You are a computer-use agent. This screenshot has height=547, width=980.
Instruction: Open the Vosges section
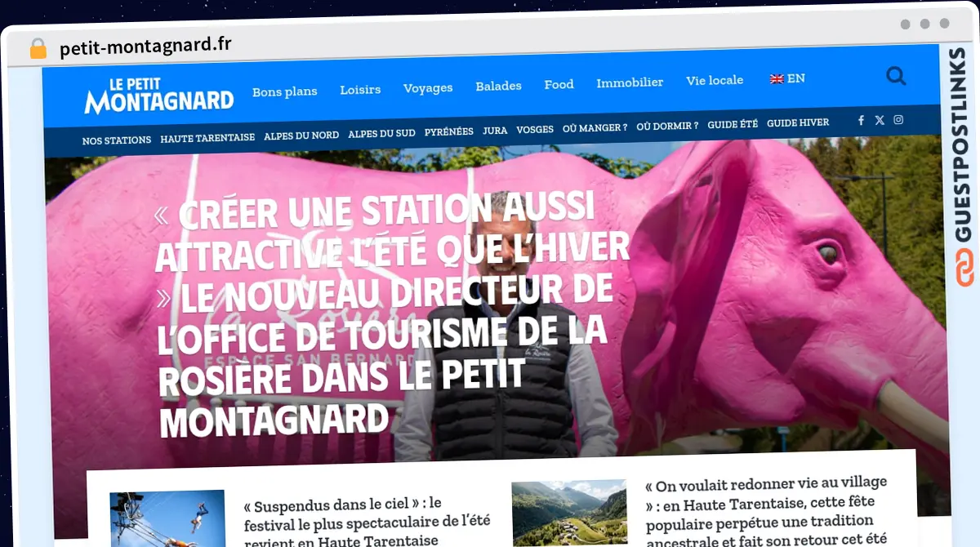[535, 129]
